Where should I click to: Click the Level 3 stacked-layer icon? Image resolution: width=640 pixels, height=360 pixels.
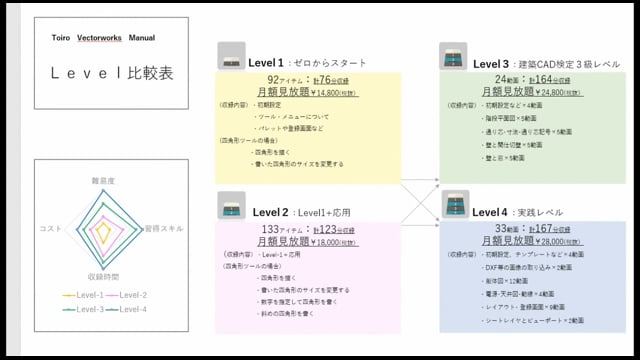[453, 56]
